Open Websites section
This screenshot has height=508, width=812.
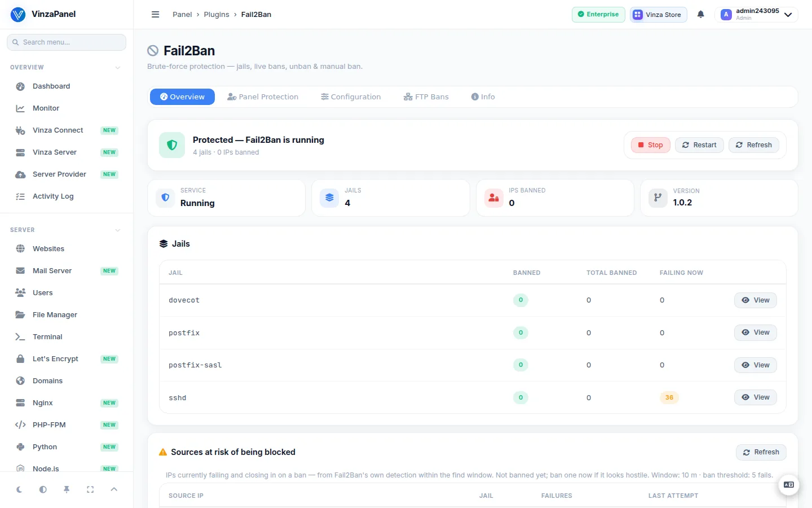(x=67, y=249)
